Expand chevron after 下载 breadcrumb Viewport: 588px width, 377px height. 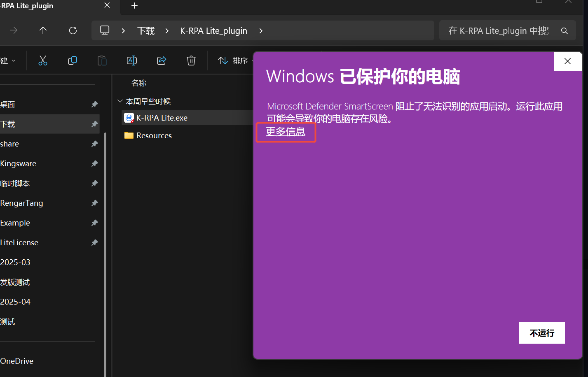coord(167,31)
